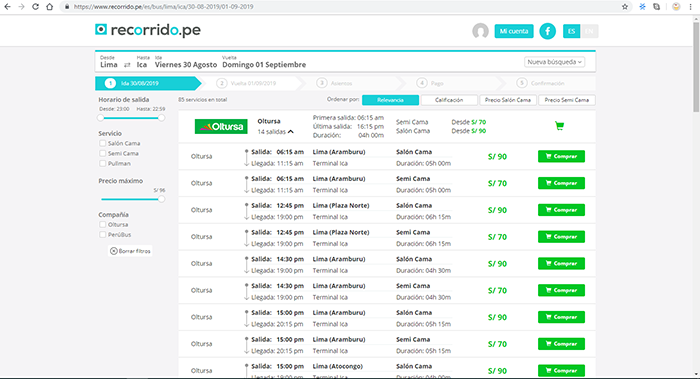Select step 1 Ida 30/08/2019

[x=148, y=83]
